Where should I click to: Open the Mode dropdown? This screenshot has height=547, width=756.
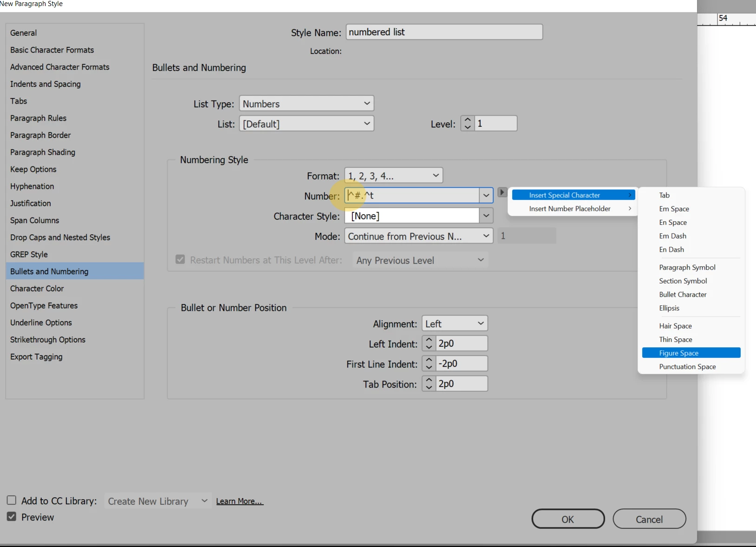[x=419, y=236]
